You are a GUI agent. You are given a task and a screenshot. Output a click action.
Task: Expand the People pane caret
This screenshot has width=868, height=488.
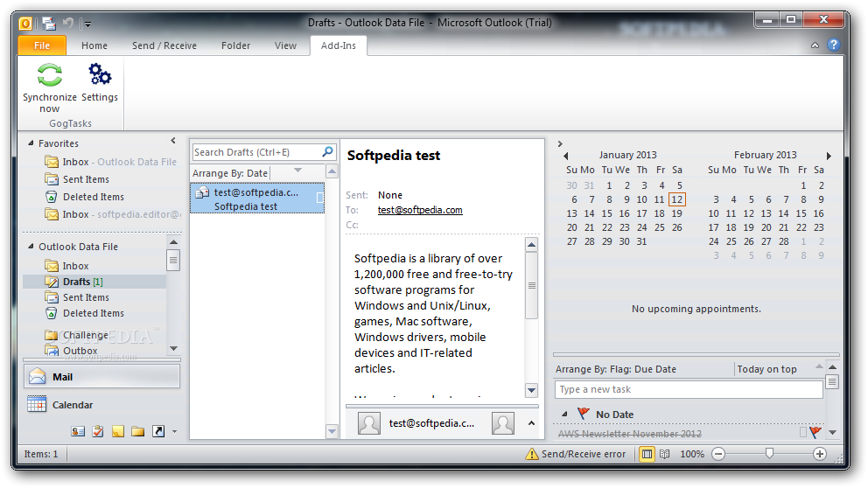[531, 423]
